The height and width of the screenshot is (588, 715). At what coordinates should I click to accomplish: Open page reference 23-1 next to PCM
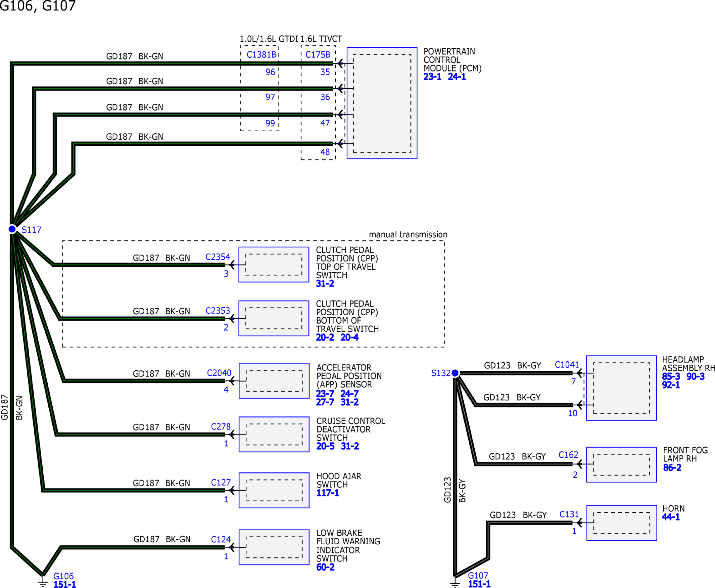tap(432, 77)
